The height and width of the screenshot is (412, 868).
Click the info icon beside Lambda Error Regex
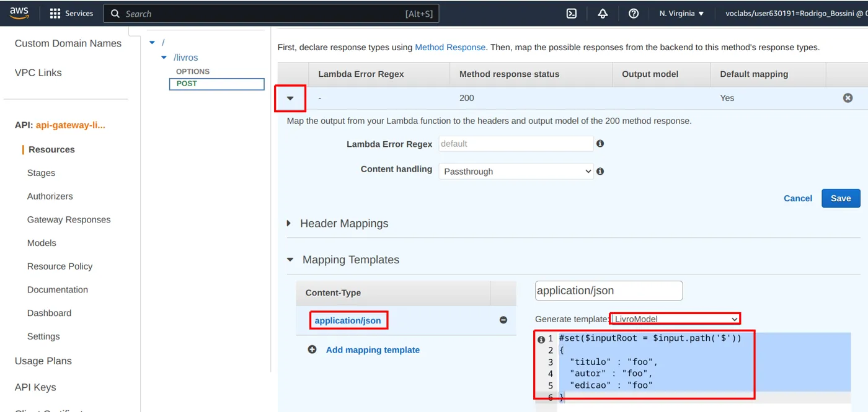(600, 144)
